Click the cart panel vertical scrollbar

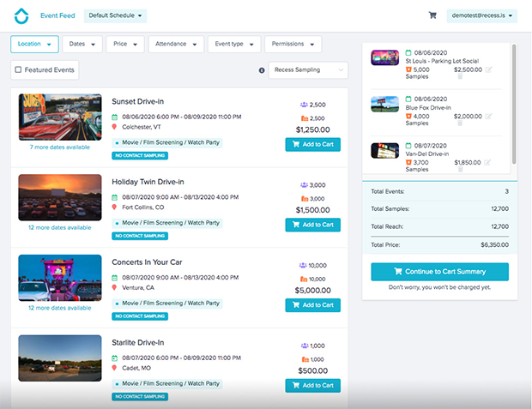(512, 103)
